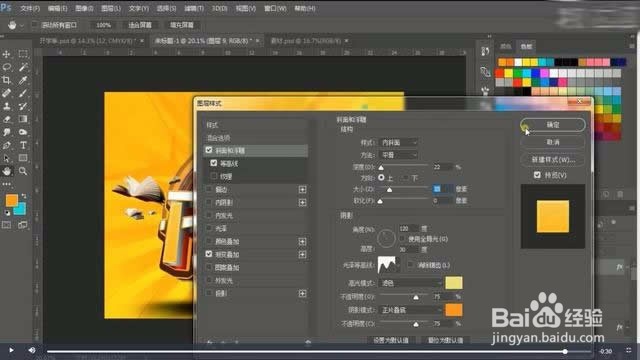Click the orange foreground color swatch
The height and width of the screenshot is (360, 640).
pos(12,200)
